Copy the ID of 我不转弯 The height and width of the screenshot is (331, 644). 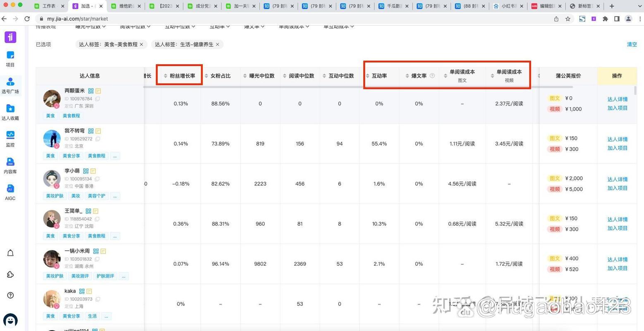point(98,139)
